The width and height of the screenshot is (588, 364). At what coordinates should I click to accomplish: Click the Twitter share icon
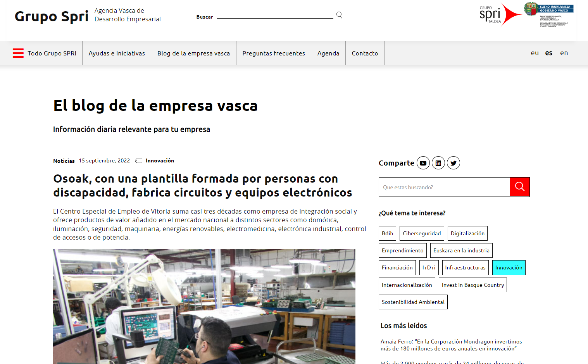(x=453, y=163)
